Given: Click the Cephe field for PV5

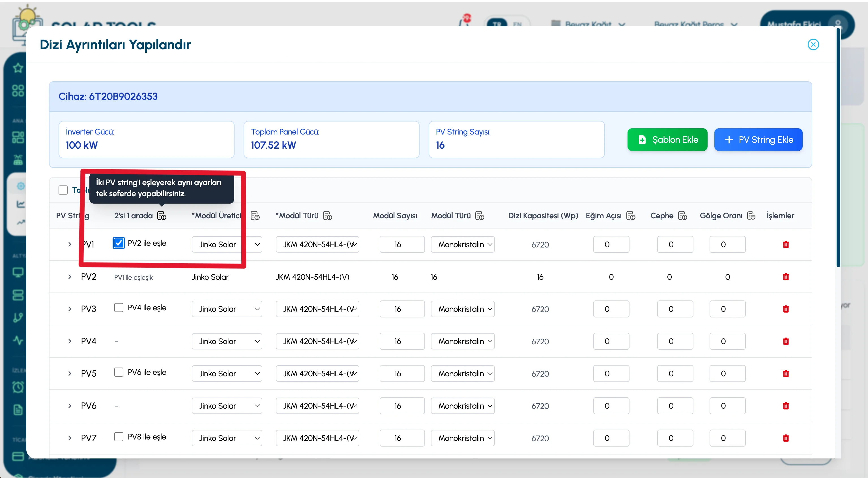Looking at the screenshot, I should click(x=675, y=374).
